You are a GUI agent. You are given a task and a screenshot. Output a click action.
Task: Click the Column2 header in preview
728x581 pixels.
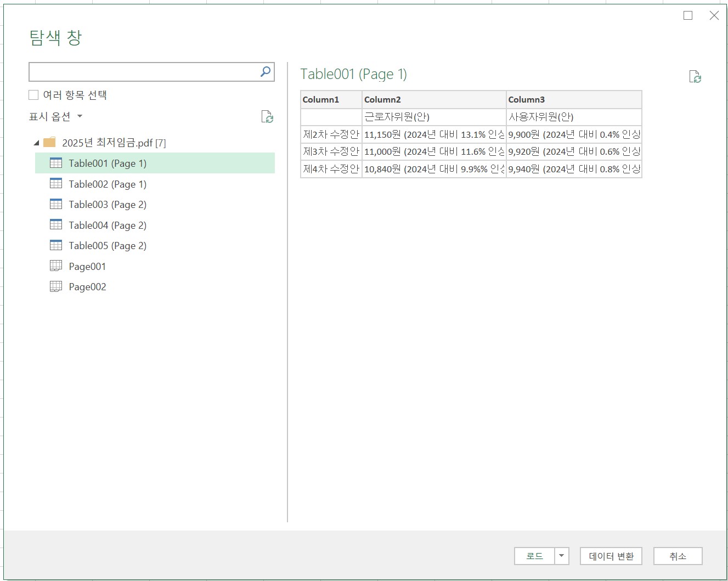coord(434,100)
